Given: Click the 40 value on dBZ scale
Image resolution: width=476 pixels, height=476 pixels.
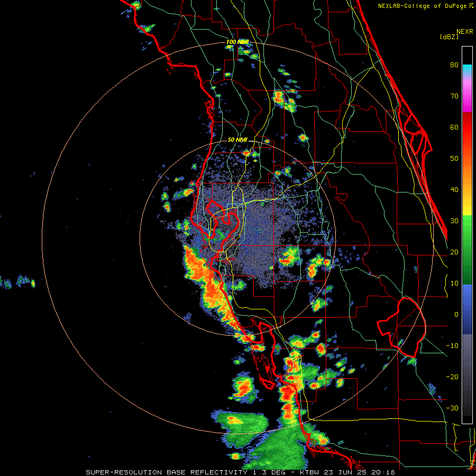Looking at the screenshot, I should [x=454, y=190].
